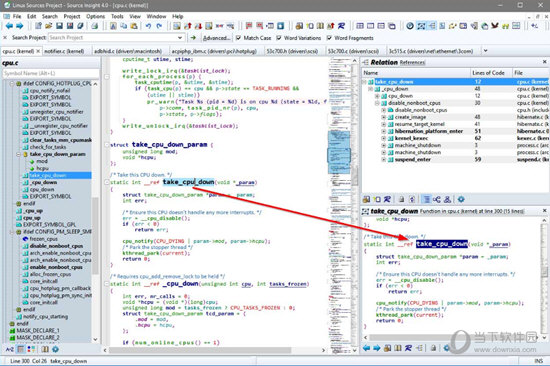Open the Project menu
The image size is (550, 366).
click(x=72, y=16)
